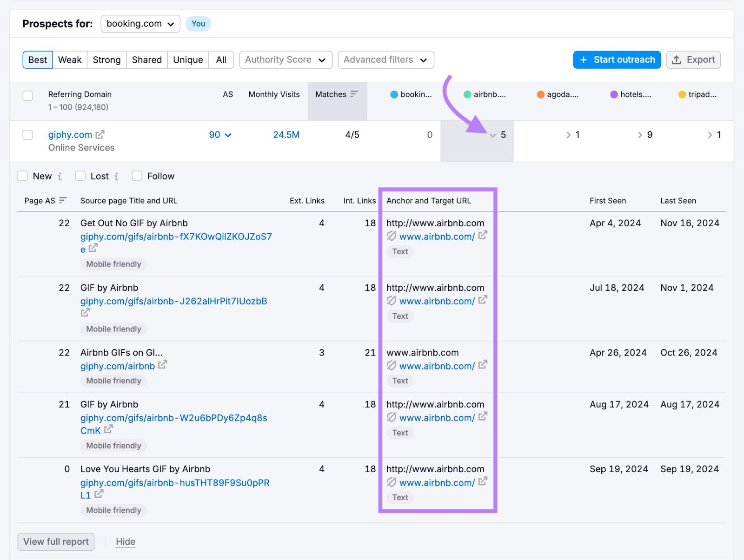744x560 pixels.
Task: Click the AS column header
Action: coord(228,94)
